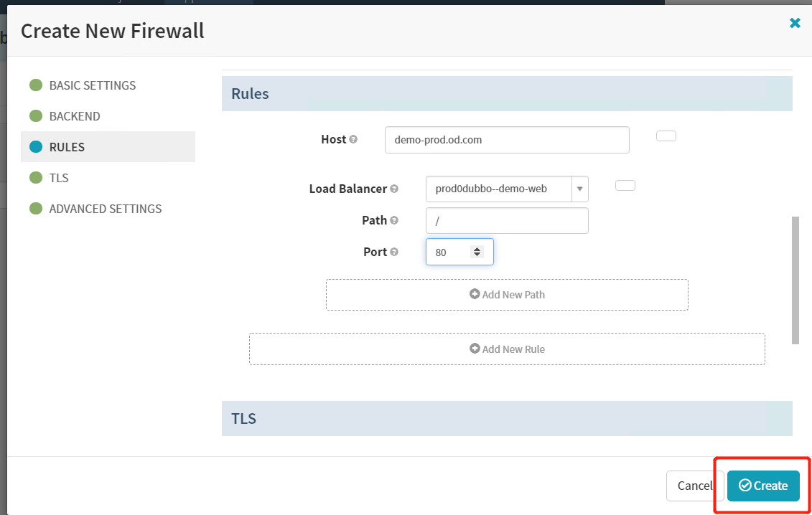Focus the Host input field

tap(507, 140)
